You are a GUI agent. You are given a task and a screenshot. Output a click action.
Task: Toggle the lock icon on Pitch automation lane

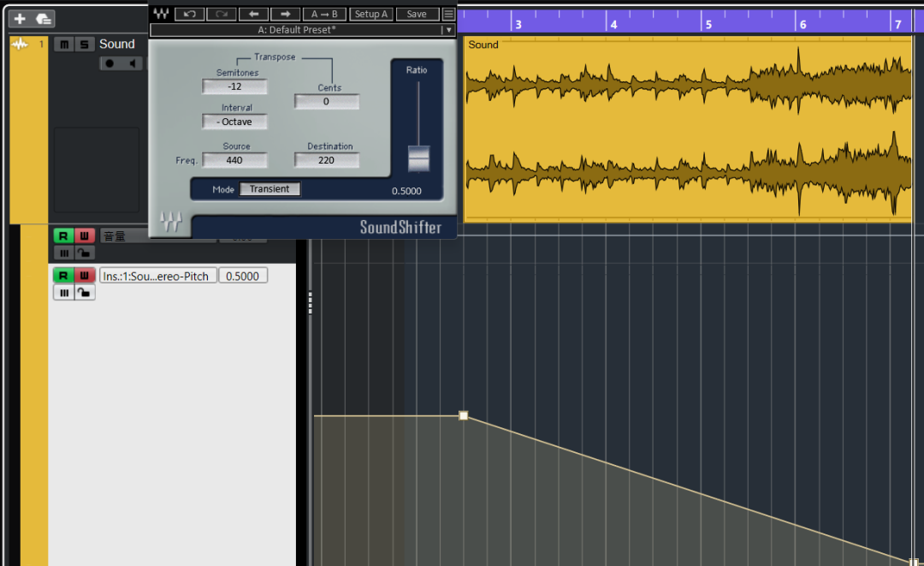click(85, 293)
